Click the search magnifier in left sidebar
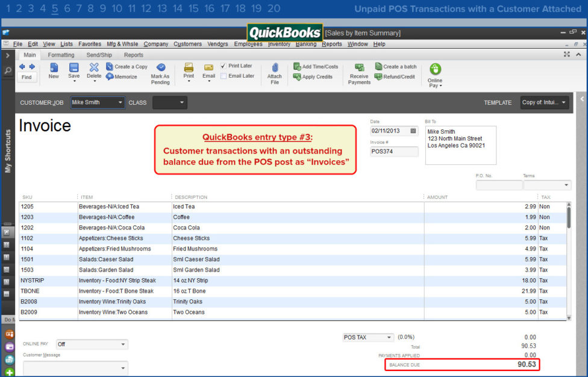This screenshot has width=588, height=377. coord(7,70)
